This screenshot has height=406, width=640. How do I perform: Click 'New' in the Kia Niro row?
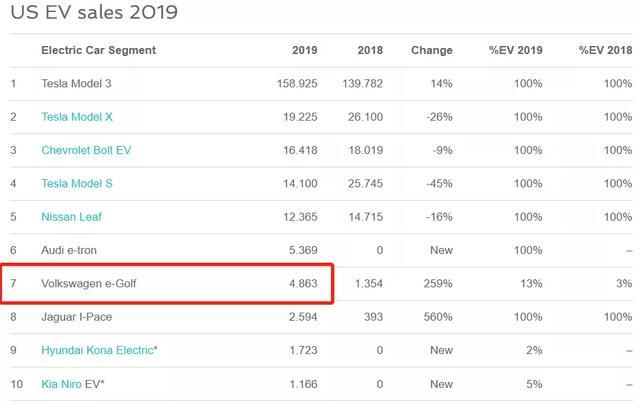(442, 384)
